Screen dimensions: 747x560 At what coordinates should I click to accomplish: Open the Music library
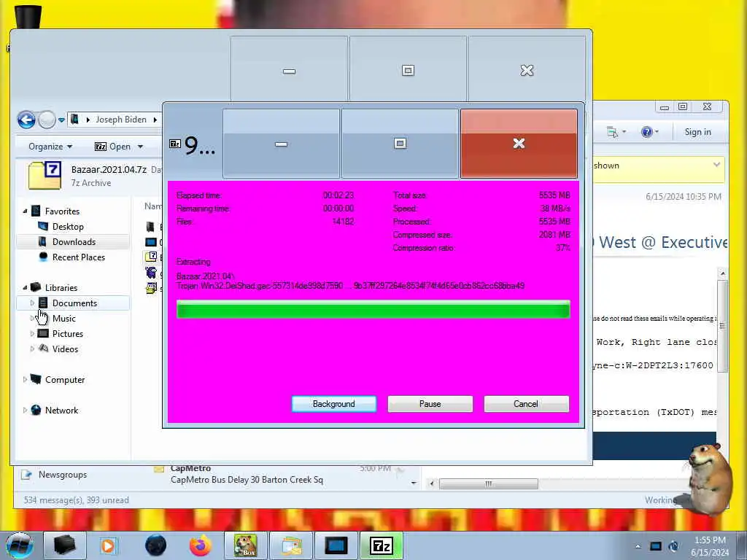(64, 319)
